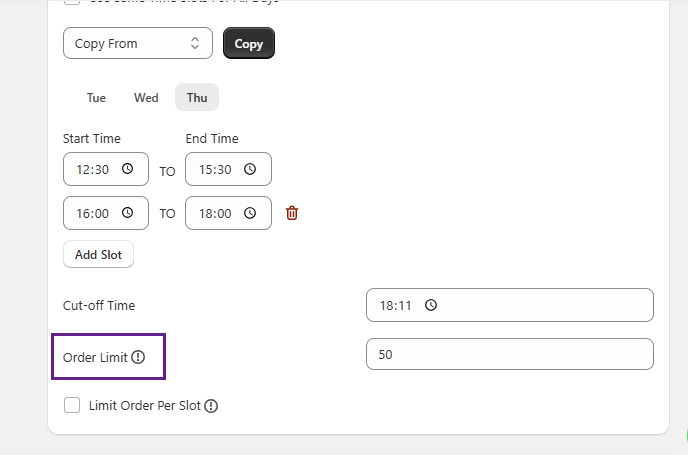Viewport: 688px width, 455px height.
Task: Open time picker clock in 15:30 field
Action: (x=250, y=169)
